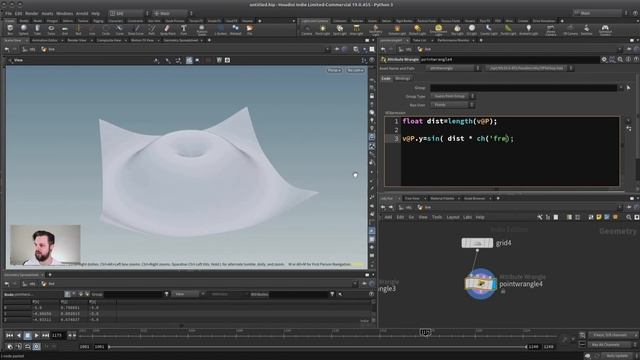The image size is (640, 360).
Task: Click the stop playback button
Action: (27, 336)
